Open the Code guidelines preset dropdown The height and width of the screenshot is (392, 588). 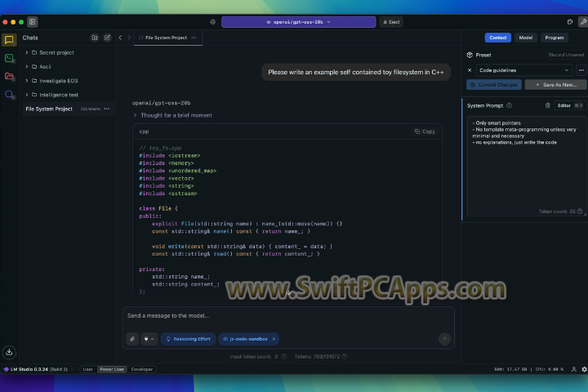coord(523,70)
